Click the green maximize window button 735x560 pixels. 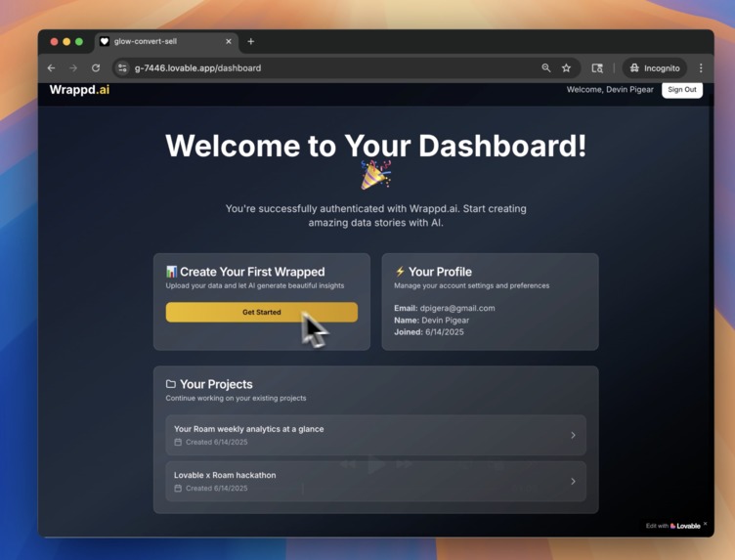[79, 42]
